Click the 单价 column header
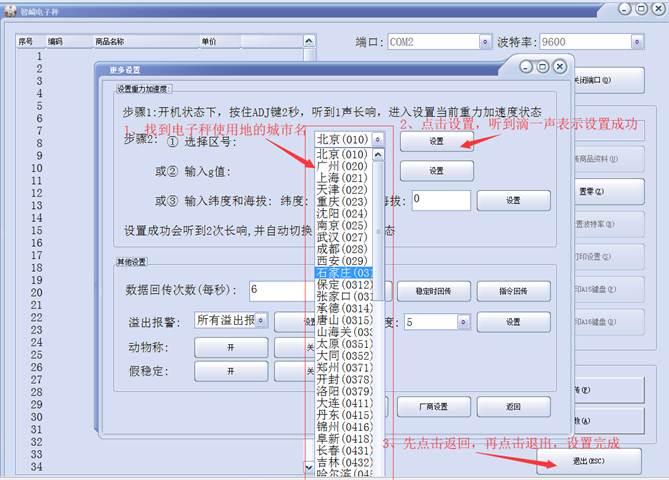This screenshot has width=669, height=480. click(x=220, y=41)
